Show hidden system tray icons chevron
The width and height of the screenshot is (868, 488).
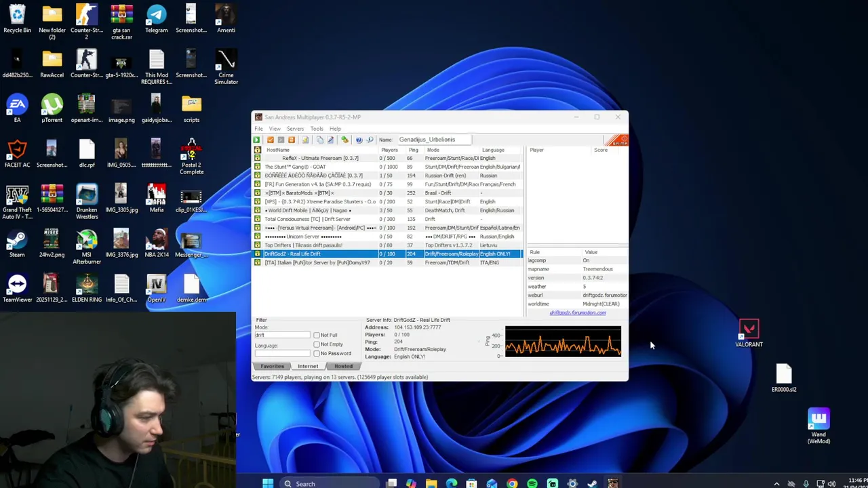click(776, 483)
